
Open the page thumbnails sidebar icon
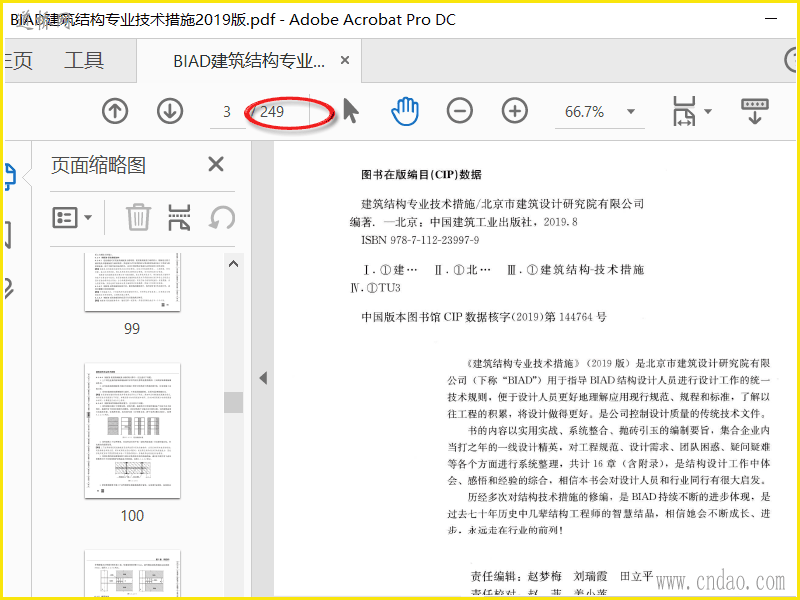(10, 177)
